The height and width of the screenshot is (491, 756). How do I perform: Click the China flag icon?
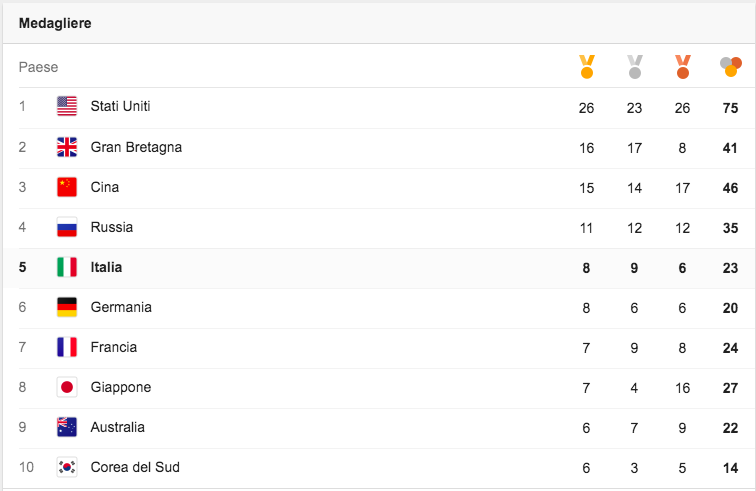[67, 187]
